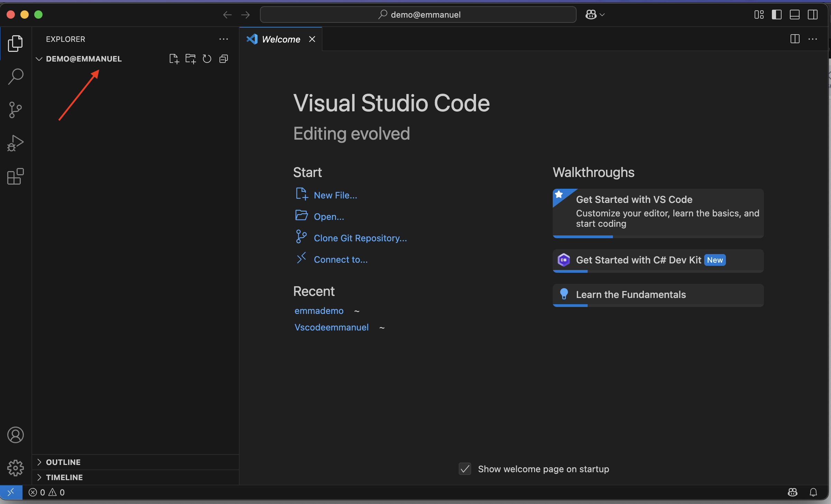The width and height of the screenshot is (831, 504).
Task: Click the New File icon in Explorer header
Action: coord(174,59)
